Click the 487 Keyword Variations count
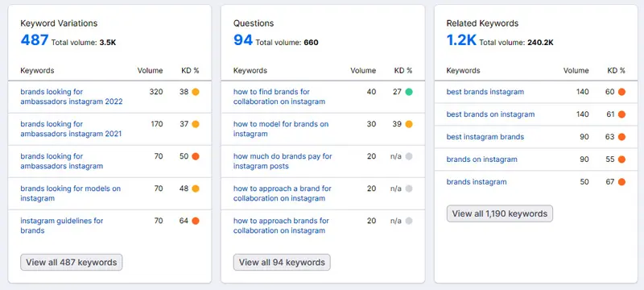 pyautogui.click(x=35, y=40)
